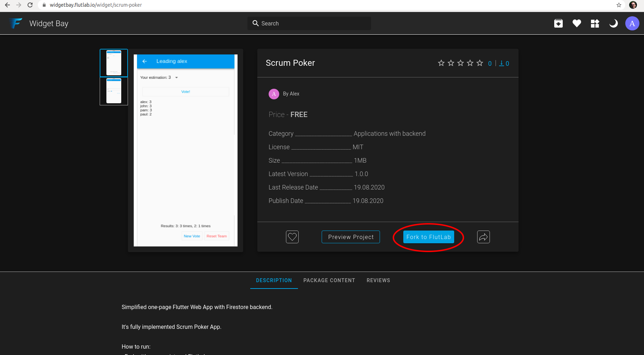
Task: Click the share arrow icon button
Action: tap(484, 237)
